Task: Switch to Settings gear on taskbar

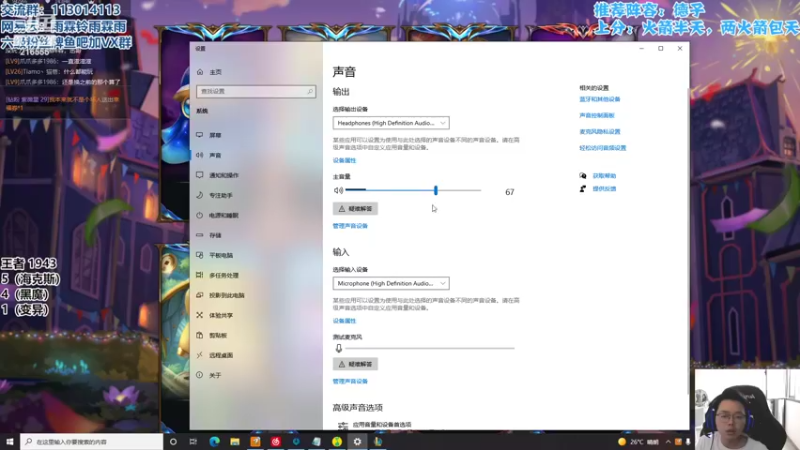Action: 357,442
